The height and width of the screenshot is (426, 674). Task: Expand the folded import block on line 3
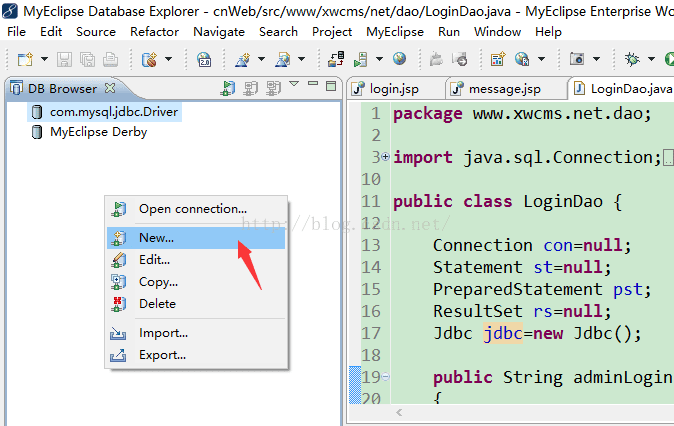click(x=386, y=156)
